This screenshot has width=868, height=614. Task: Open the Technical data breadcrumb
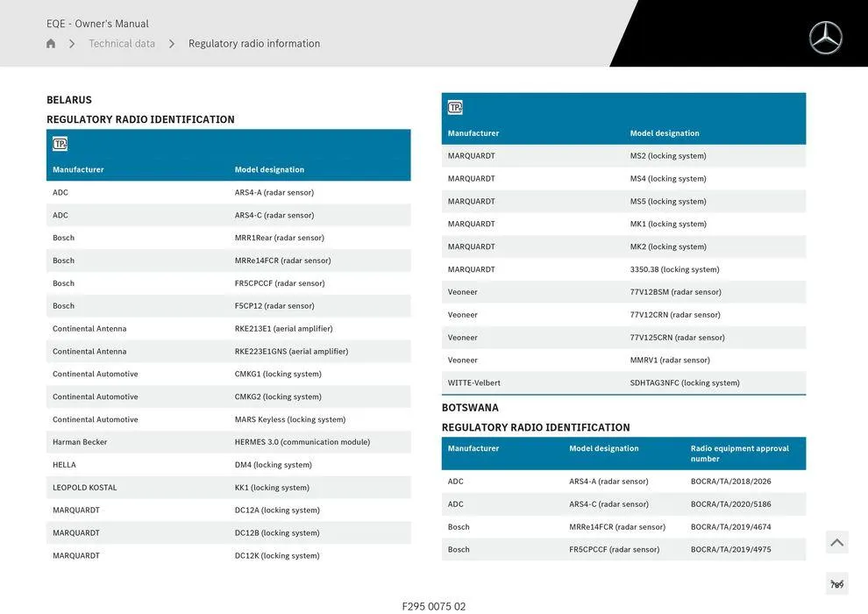tap(122, 44)
